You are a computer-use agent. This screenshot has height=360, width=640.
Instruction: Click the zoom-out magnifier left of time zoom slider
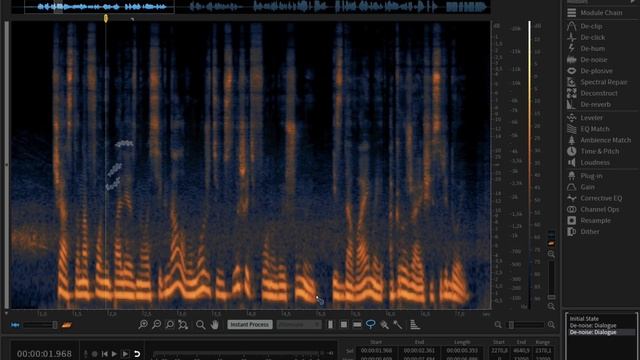click(498, 325)
